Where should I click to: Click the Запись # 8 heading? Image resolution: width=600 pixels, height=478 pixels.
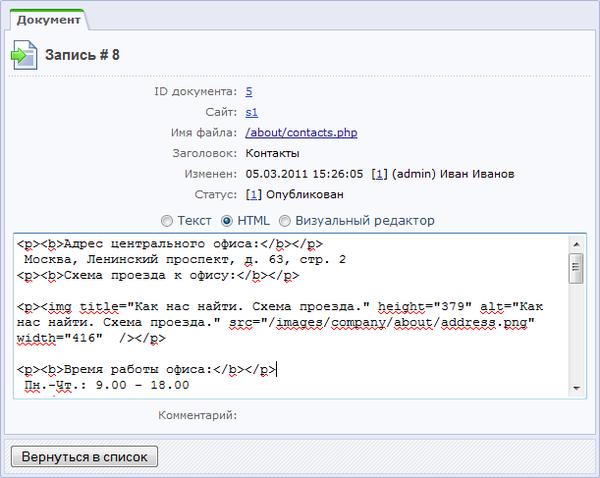click(x=82, y=55)
